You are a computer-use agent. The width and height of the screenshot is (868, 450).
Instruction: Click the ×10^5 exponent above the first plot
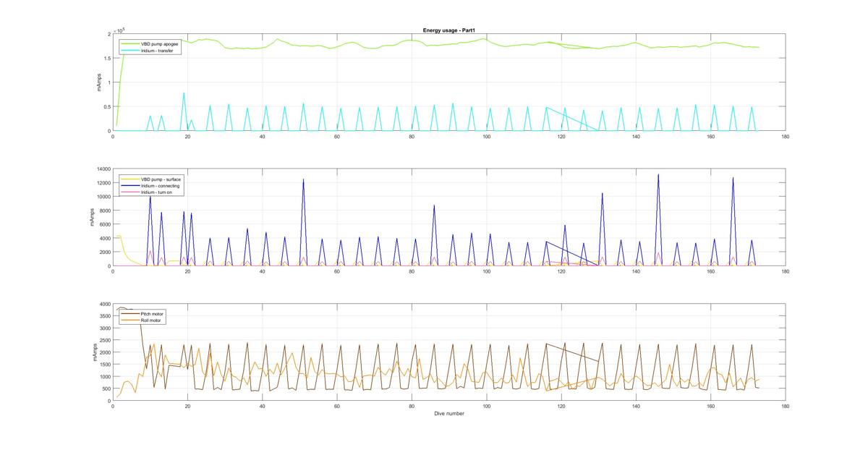(x=120, y=30)
